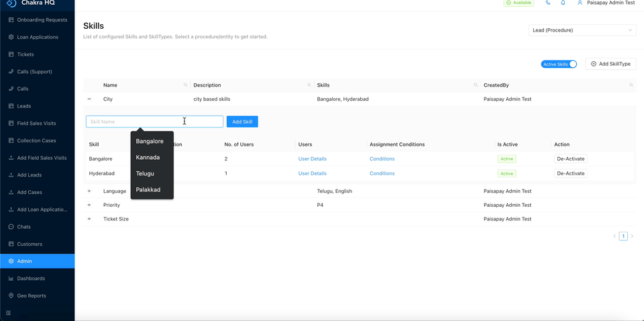
Task: Expand the Language skill type row
Action: pyautogui.click(x=89, y=191)
